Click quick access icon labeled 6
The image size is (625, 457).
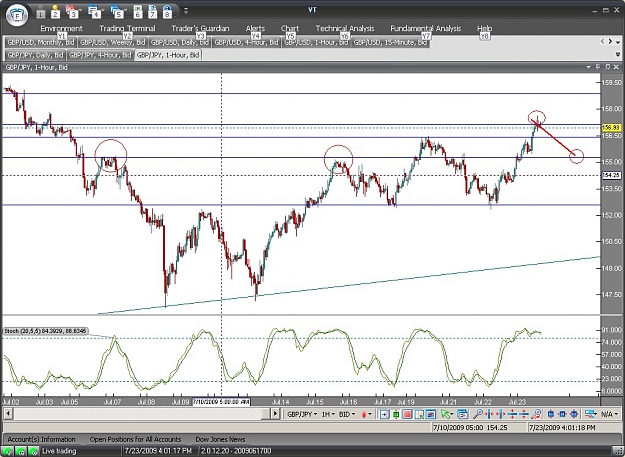[138, 13]
